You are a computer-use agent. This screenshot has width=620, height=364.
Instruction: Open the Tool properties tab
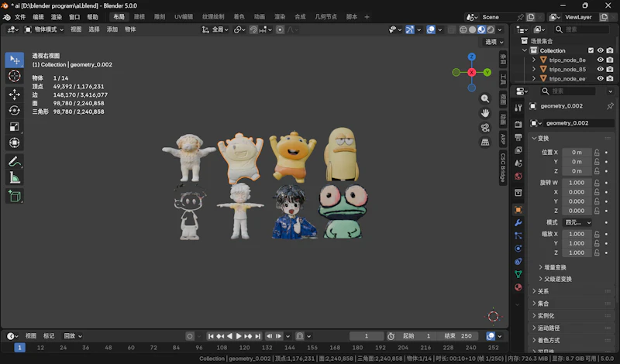518,108
